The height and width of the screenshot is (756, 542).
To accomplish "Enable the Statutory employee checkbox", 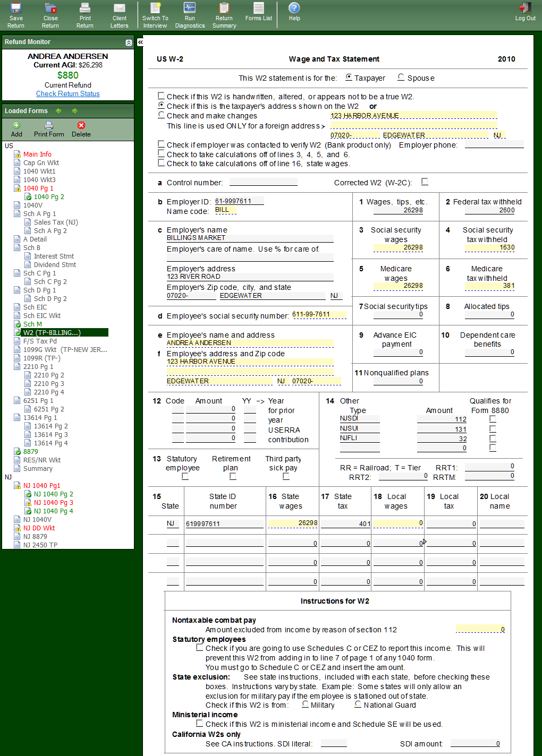I will pos(185,476).
